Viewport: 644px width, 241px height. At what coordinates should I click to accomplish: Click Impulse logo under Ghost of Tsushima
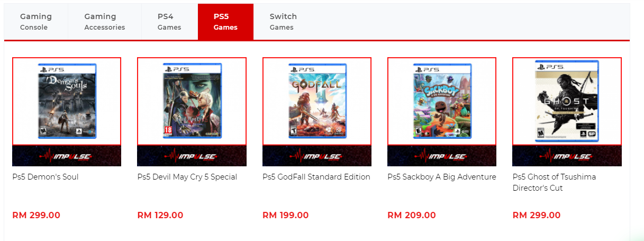(x=567, y=156)
